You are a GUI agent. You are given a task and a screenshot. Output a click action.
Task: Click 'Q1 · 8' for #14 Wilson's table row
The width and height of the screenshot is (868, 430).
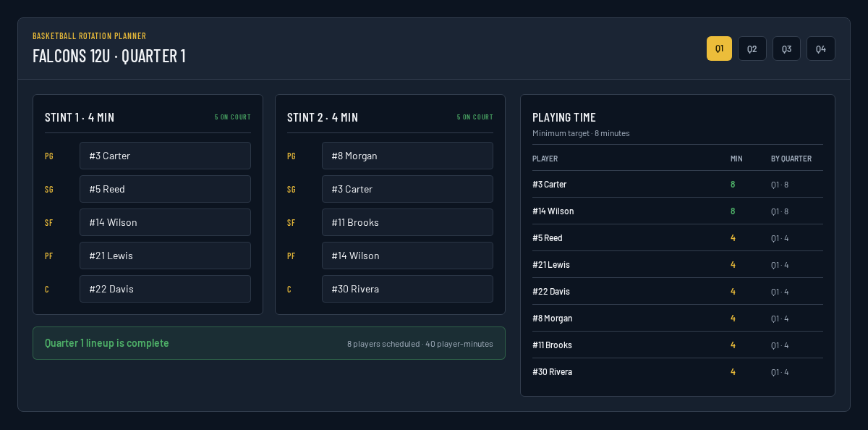(x=780, y=211)
